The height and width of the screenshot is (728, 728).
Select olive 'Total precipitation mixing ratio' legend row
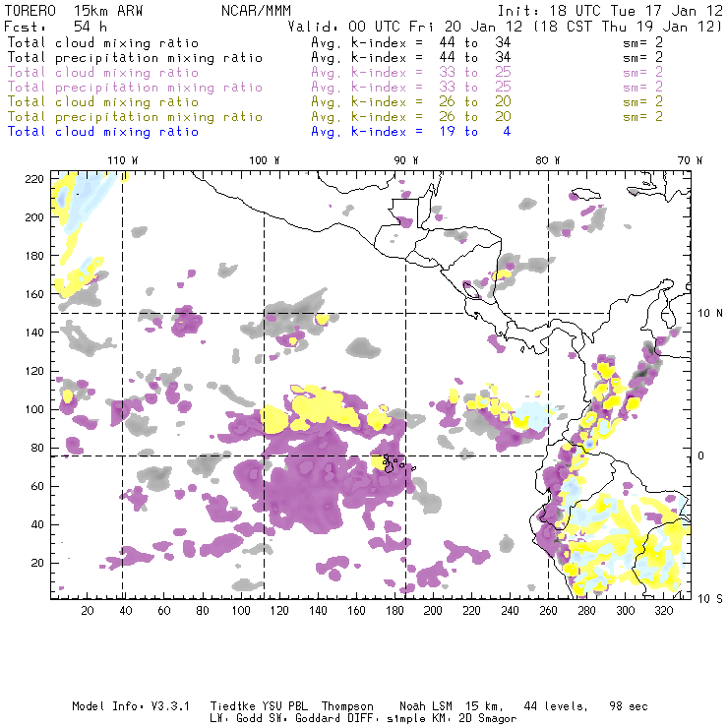[x=335, y=116]
